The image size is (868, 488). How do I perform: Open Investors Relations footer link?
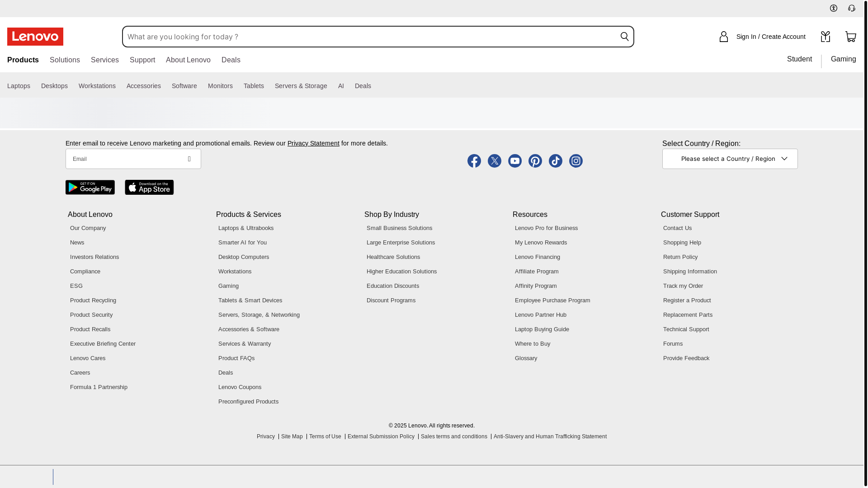tap(94, 257)
